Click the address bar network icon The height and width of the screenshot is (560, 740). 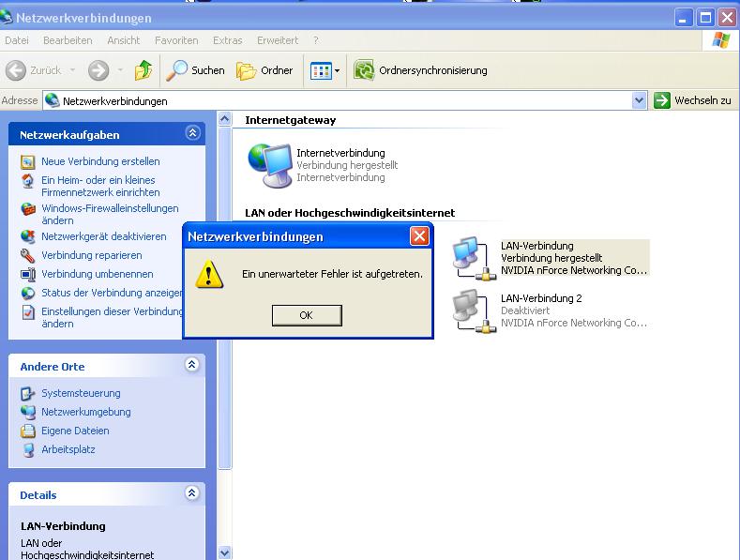(x=52, y=100)
